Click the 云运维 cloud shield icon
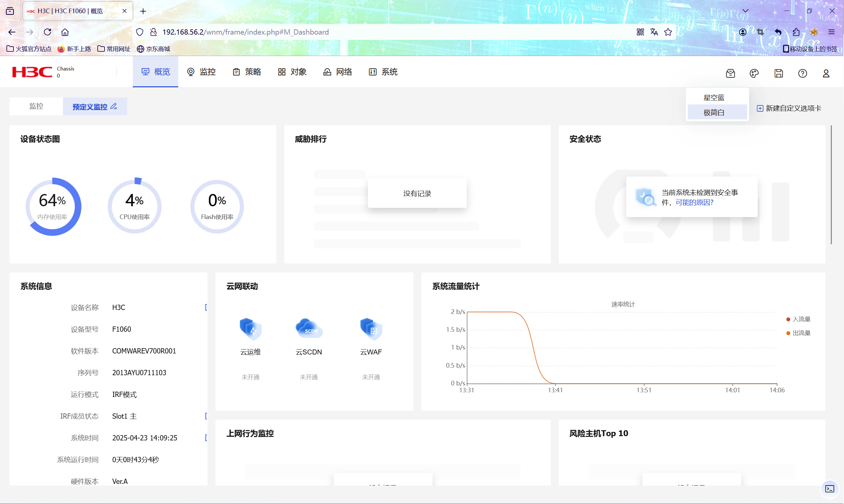The height and width of the screenshot is (504, 844). (250, 329)
